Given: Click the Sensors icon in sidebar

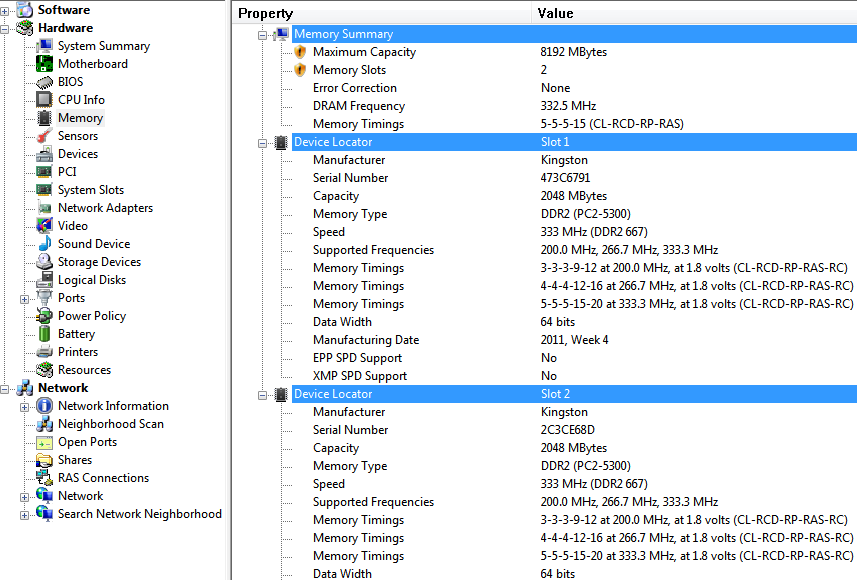Looking at the screenshot, I should pos(44,136).
